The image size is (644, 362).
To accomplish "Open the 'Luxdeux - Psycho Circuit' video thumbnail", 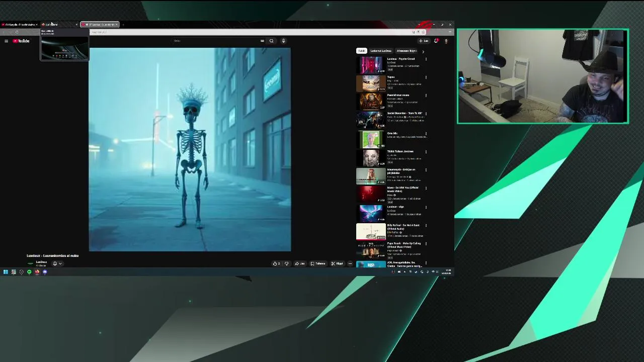I will pos(371,65).
